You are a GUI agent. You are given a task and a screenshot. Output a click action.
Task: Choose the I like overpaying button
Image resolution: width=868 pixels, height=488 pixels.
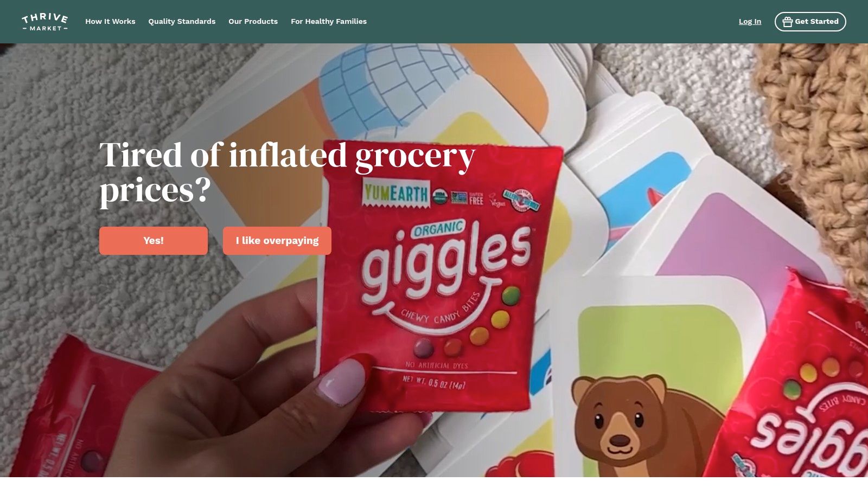coord(277,241)
